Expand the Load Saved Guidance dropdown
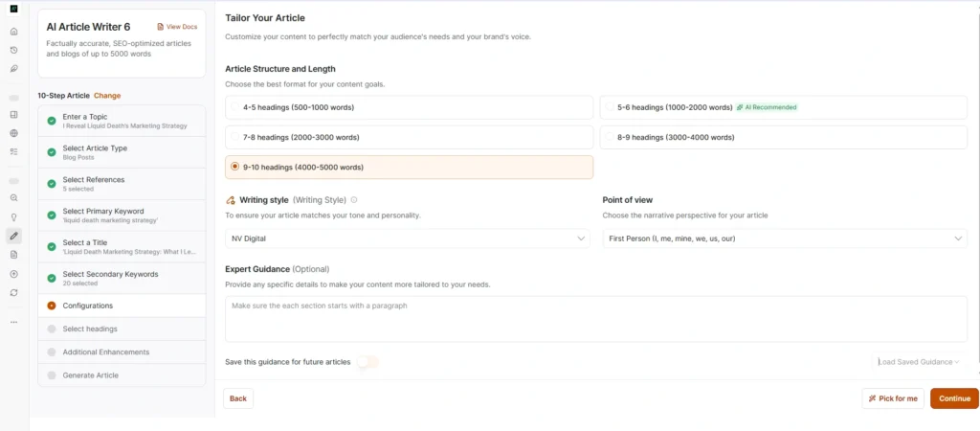The width and height of the screenshot is (980, 431). coord(918,362)
